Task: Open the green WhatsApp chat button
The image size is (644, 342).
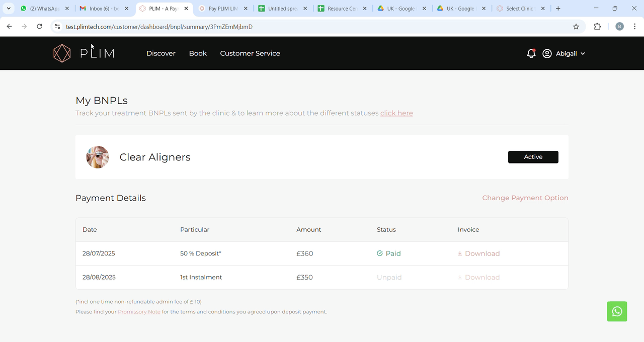Action: tap(617, 311)
